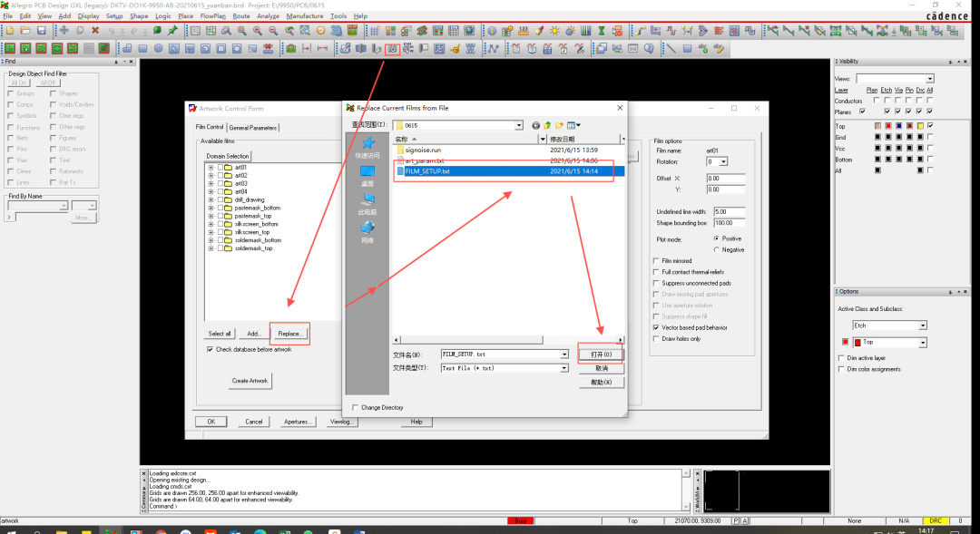This screenshot has width=980, height=534.
Task: Click the Save disk toolbar icon
Action: tap(41, 30)
